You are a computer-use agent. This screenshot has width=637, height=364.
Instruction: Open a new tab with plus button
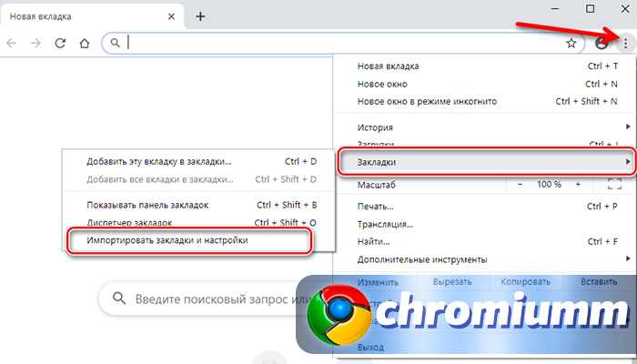click(200, 16)
